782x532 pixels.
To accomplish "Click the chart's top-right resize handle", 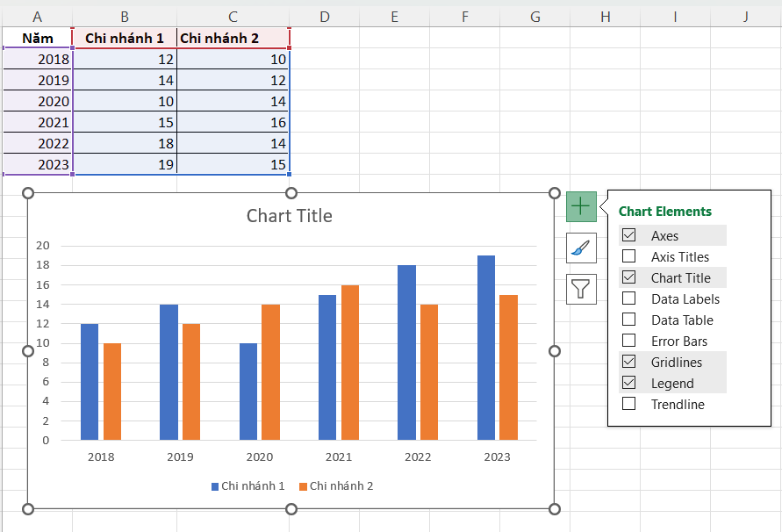I will 554,193.
